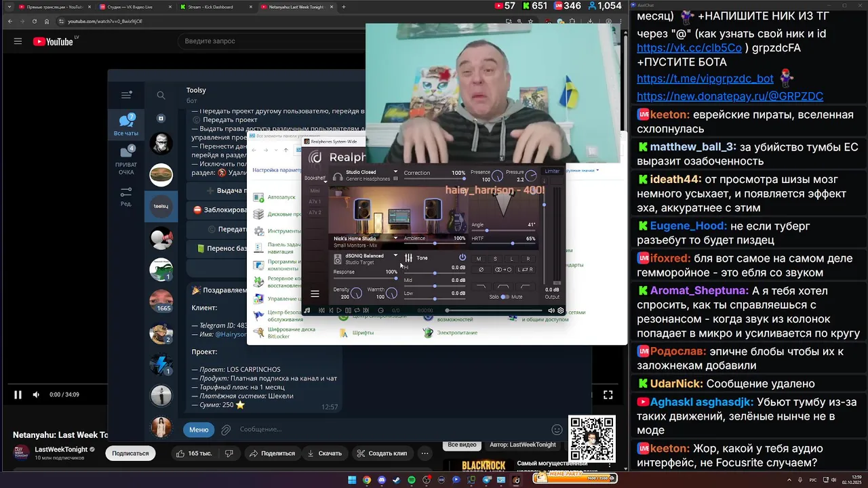This screenshot has width=868, height=488.
Task: Toggle the Realphones Tone power button
Action: [x=462, y=258]
